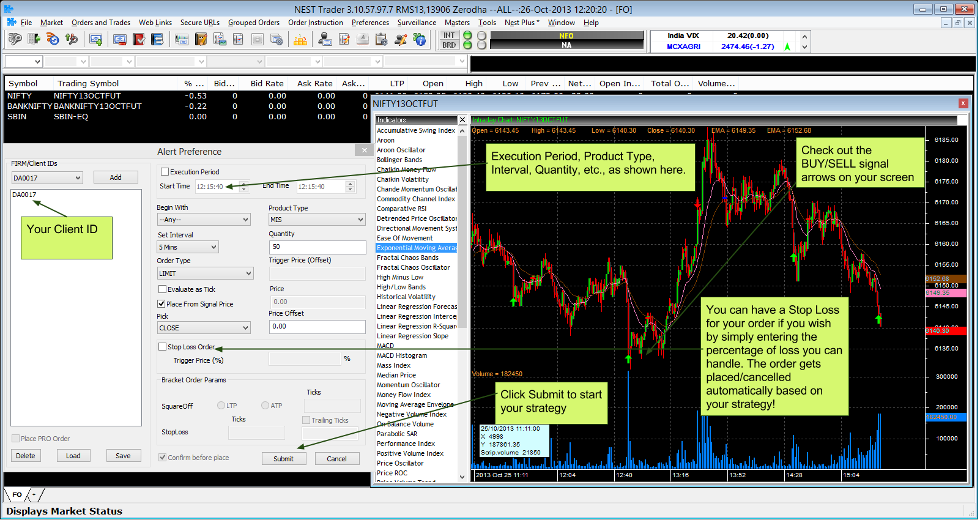Image resolution: width=980 pixels, height=520 pixels.
Task: Click the monitor with green plus icon
Action: [x=96, y=39]
